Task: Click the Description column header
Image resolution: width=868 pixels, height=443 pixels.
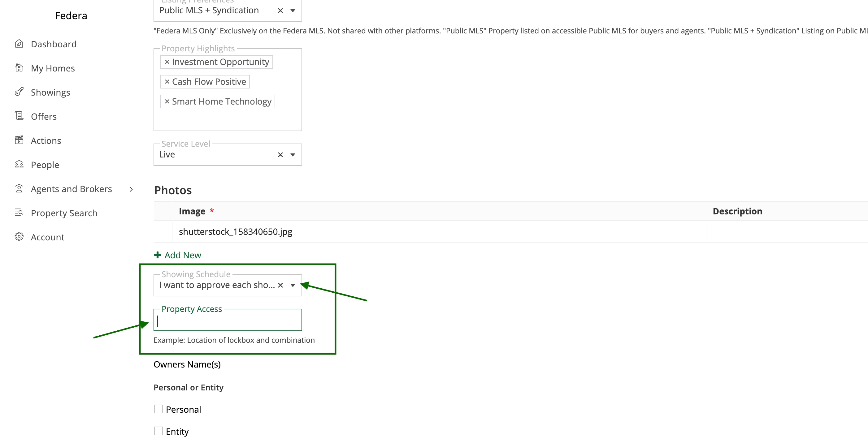Action: [x=737, y=211]
